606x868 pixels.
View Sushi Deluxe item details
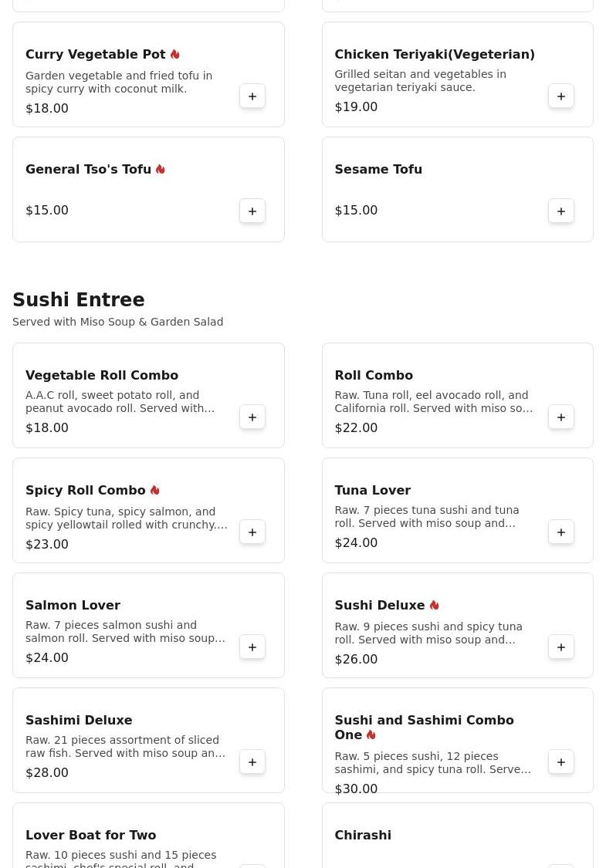380,606
